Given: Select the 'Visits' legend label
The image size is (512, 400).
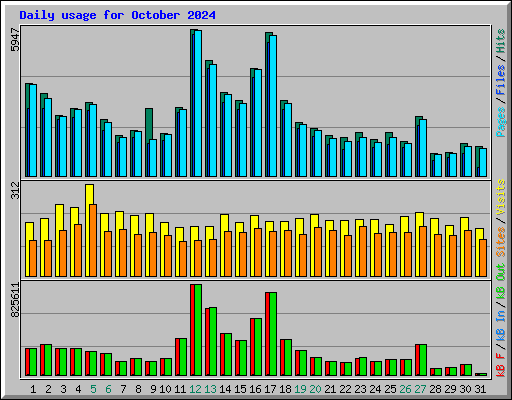Looking at the screenshot, I should pos(500,198).
